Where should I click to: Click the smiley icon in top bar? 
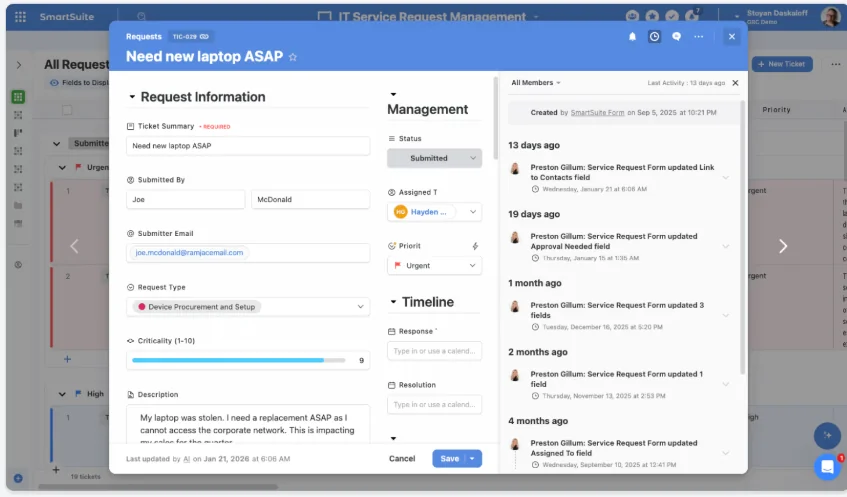tap(632, 16)
